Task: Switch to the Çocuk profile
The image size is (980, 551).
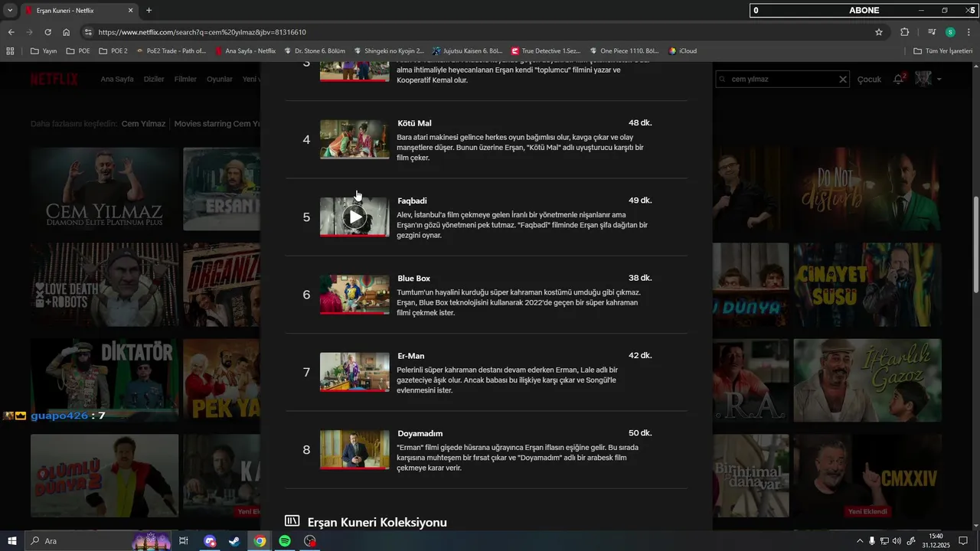Action: tap(869, 80)
